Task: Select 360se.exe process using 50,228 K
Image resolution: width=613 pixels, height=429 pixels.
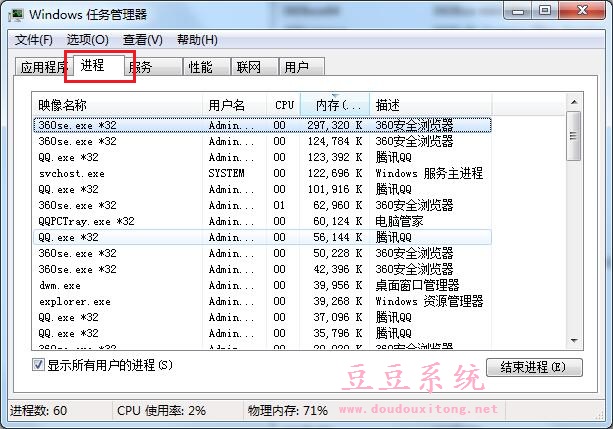Action: (x=262, y=253)
